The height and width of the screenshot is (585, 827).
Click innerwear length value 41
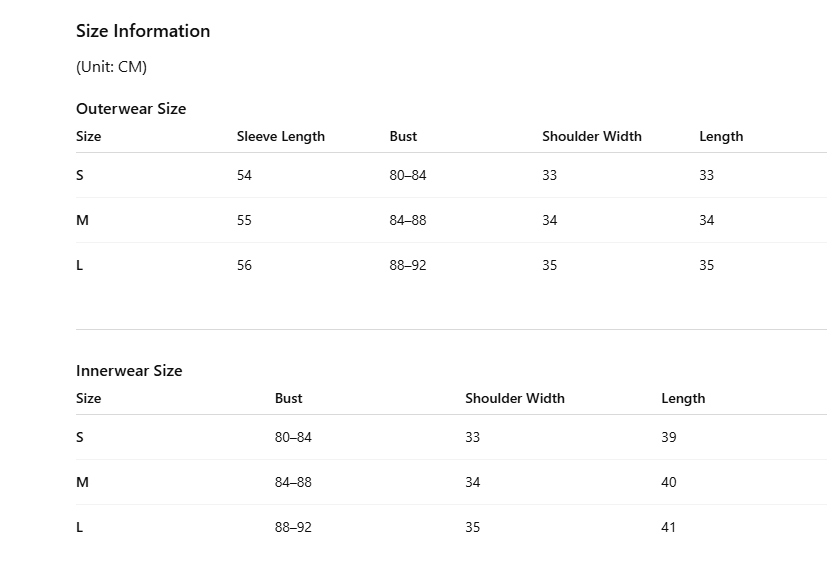pyautogui.click(x=668, y=528)
